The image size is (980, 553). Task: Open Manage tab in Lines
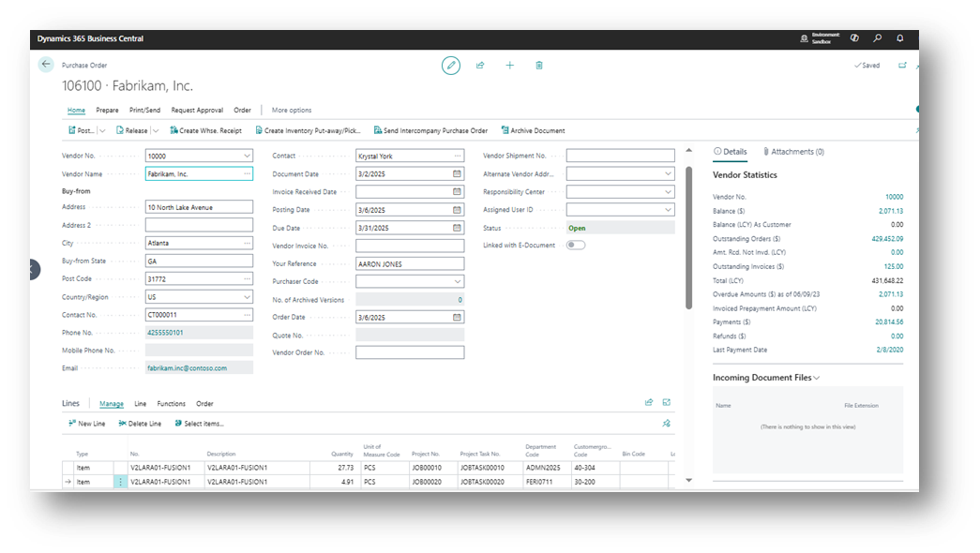point(112,404)
